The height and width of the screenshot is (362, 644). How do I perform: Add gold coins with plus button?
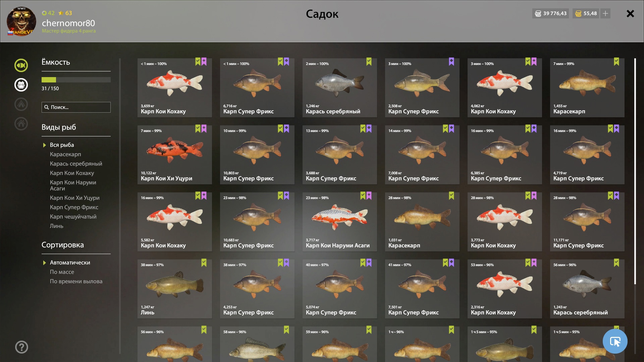[605, 13]
